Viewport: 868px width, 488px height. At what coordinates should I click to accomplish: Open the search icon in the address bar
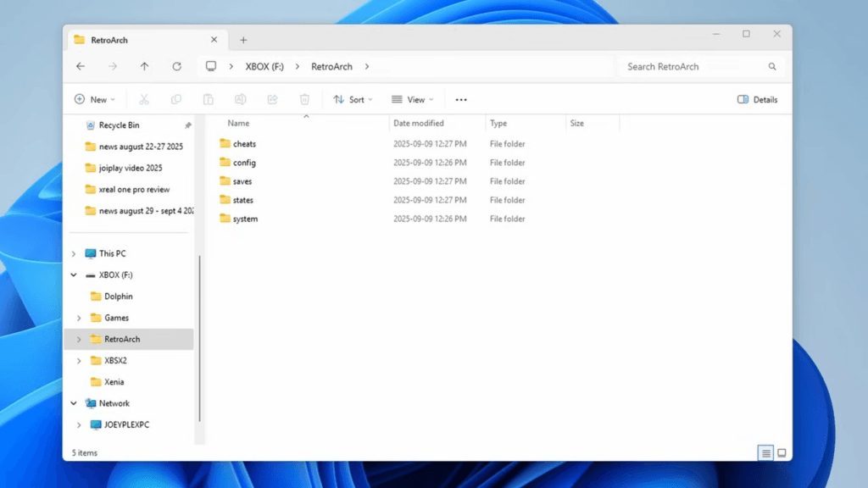pyautogui.click(x=771, y=66)
